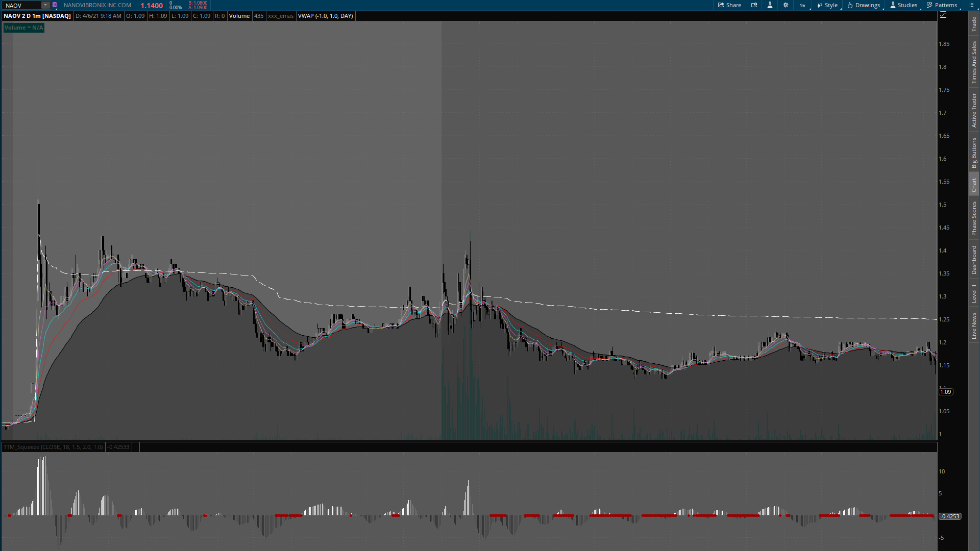Click the TTM_Squeeze study label

pyautogui.click(x=53, y=447)
